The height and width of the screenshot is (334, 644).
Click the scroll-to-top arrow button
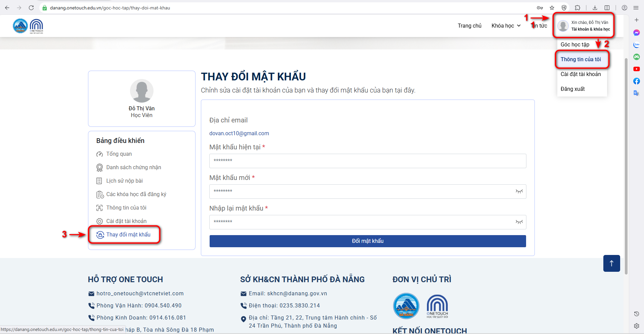point(611,263)
